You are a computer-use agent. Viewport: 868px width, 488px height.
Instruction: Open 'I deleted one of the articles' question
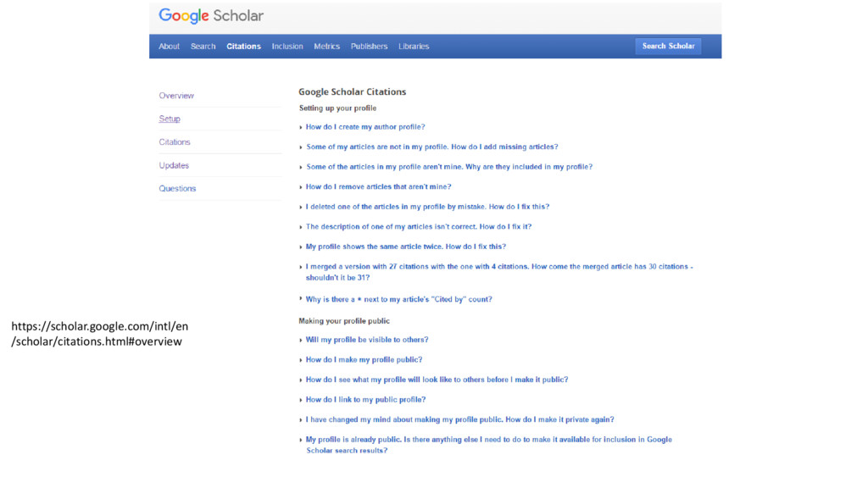click(427, 207)
